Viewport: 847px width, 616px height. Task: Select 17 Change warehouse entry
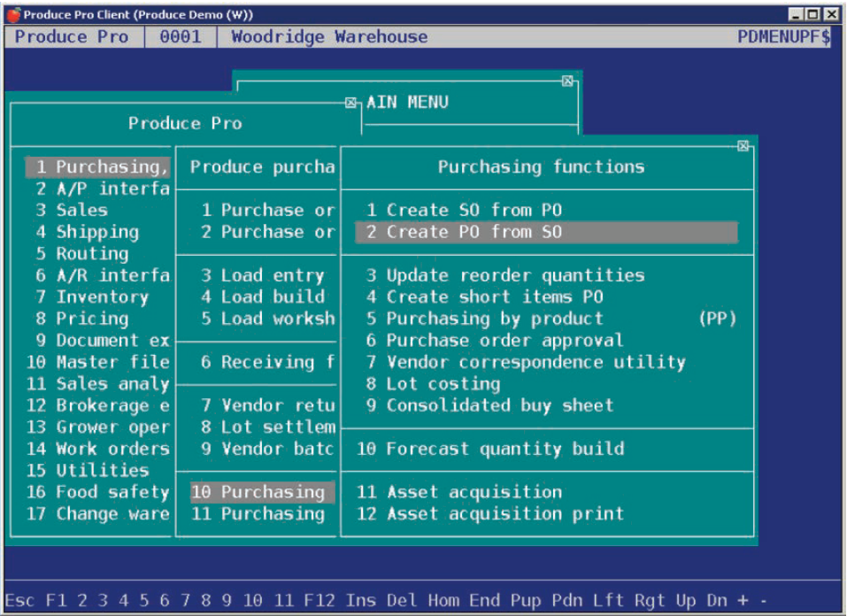(98, 513)
